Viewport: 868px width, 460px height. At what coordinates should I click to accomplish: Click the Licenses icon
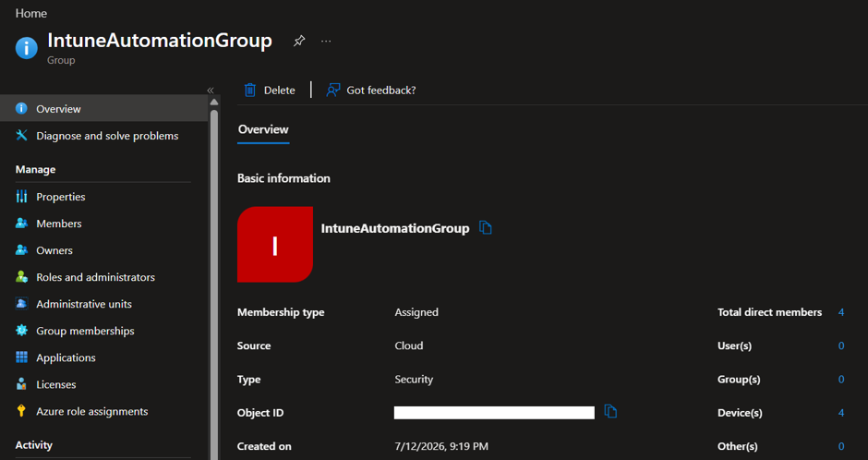coord(21,383)
